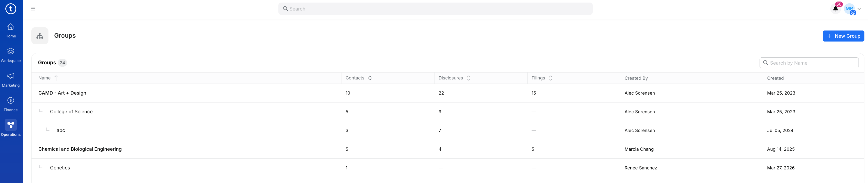Open College of Science group

pos(71,112)
